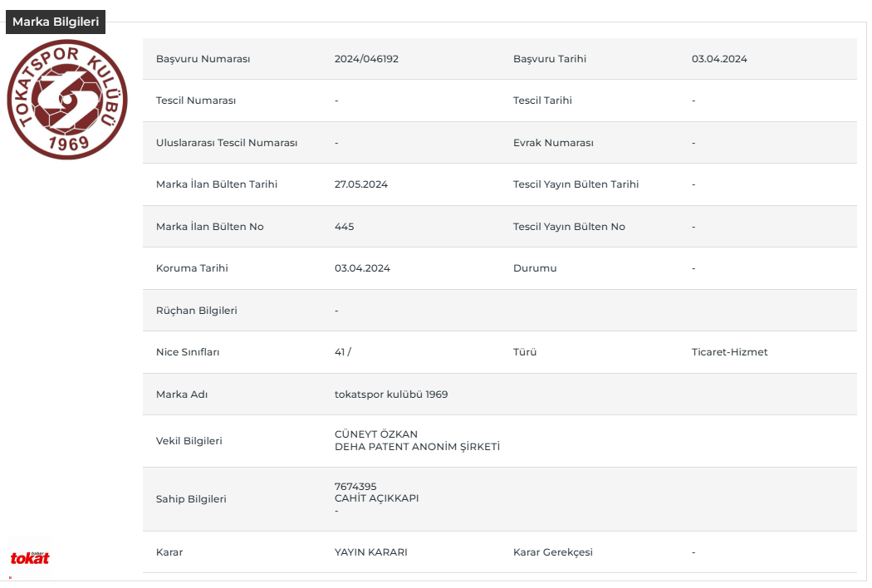Click the Koruma Tarihi label

click(192, 268)
